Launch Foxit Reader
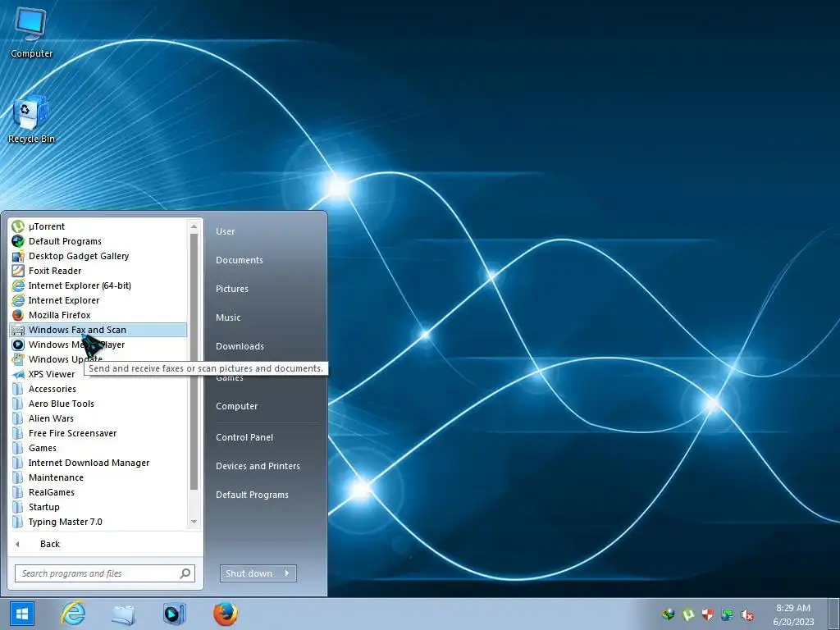840x630 pixels. (98, 271)
